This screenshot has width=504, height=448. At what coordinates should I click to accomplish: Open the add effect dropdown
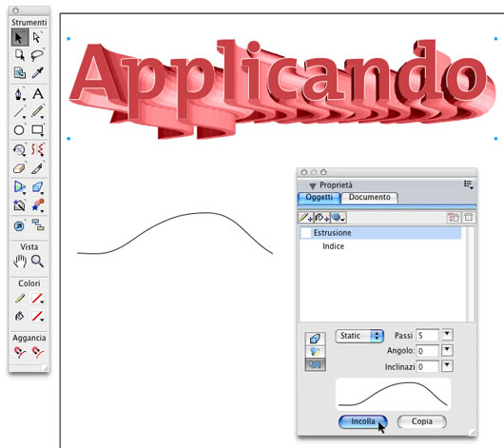click(339, 218)
